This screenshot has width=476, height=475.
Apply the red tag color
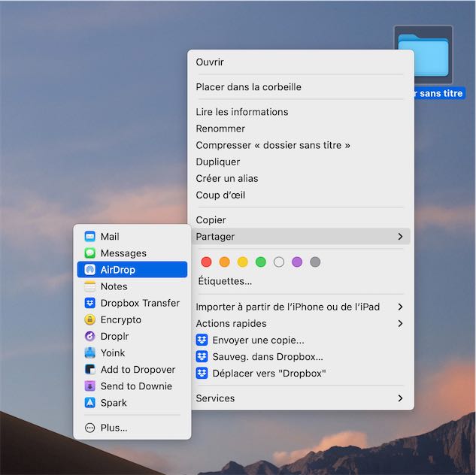click(x=207, y=262)
